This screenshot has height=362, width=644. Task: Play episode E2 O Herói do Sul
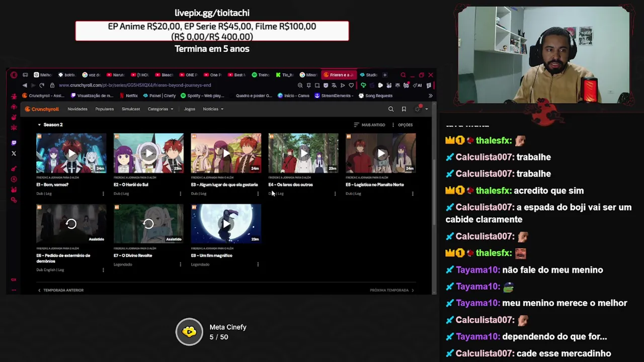[148, 153]
